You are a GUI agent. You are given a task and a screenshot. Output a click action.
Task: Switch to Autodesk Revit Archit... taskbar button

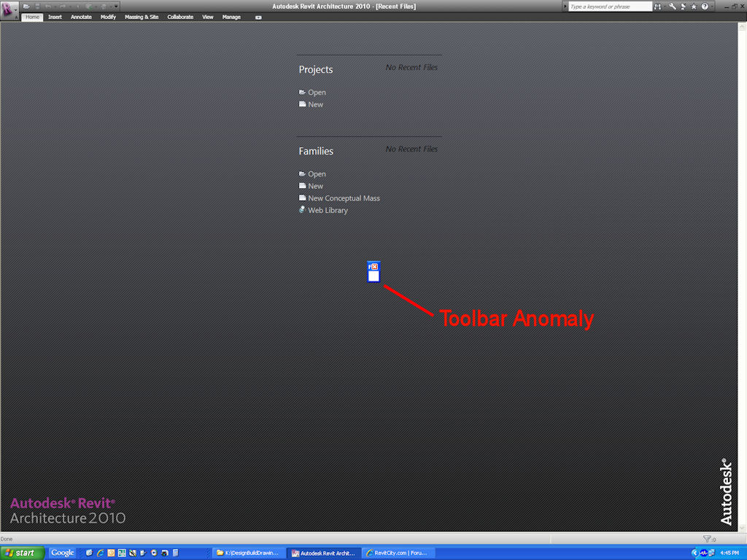point(324,553)
